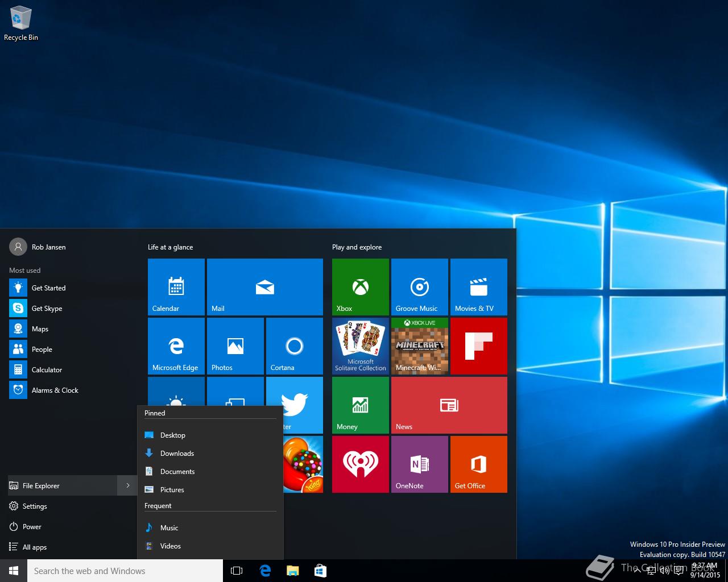Image resolution: width=728 pixels, height=582 pixels.
Task: Open Get Skype from Most used
Action: tap(73, 309)
